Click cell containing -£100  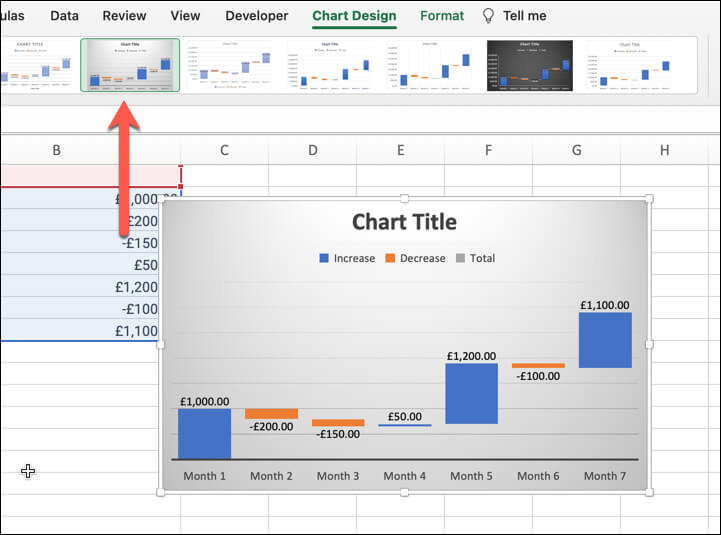(80, 309)
